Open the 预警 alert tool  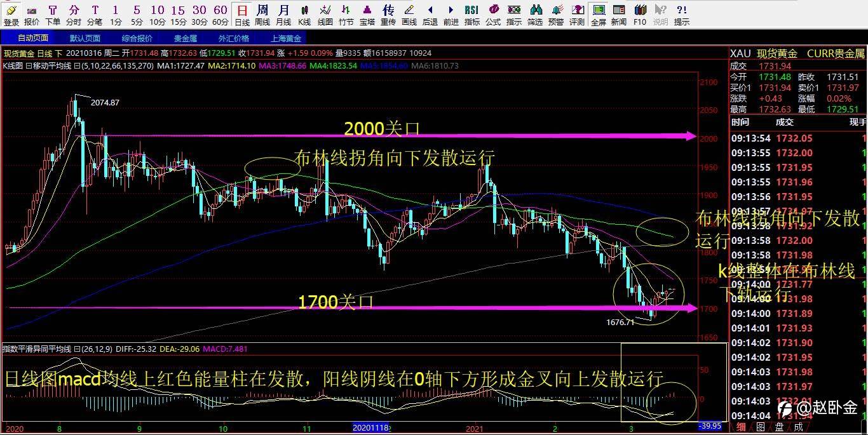click(x=556, y=14)
